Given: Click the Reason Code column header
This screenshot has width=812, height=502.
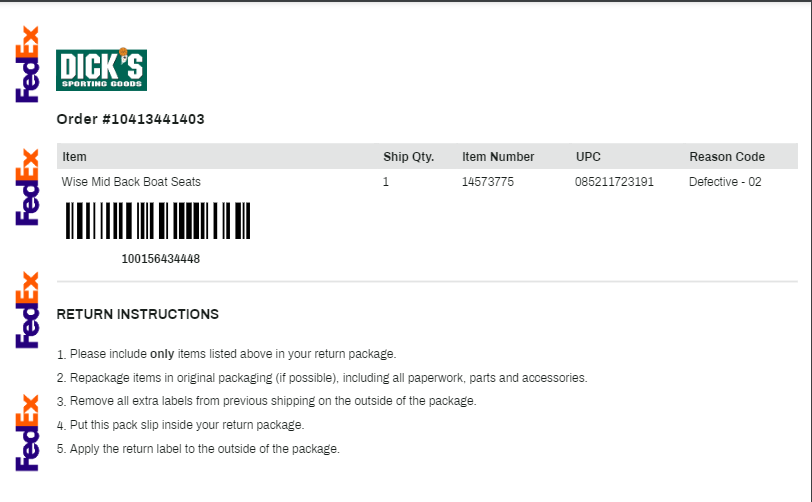Looking at the screenshot, I should coord(727,156).
